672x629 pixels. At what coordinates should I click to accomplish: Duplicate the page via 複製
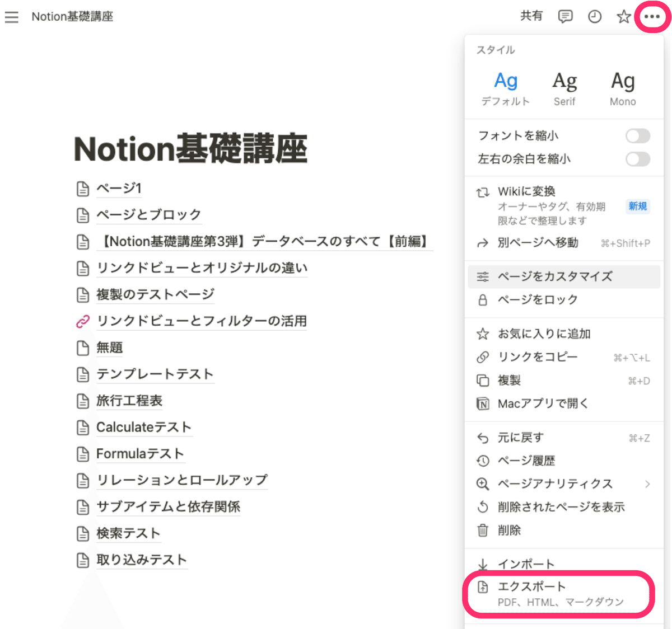510,380
